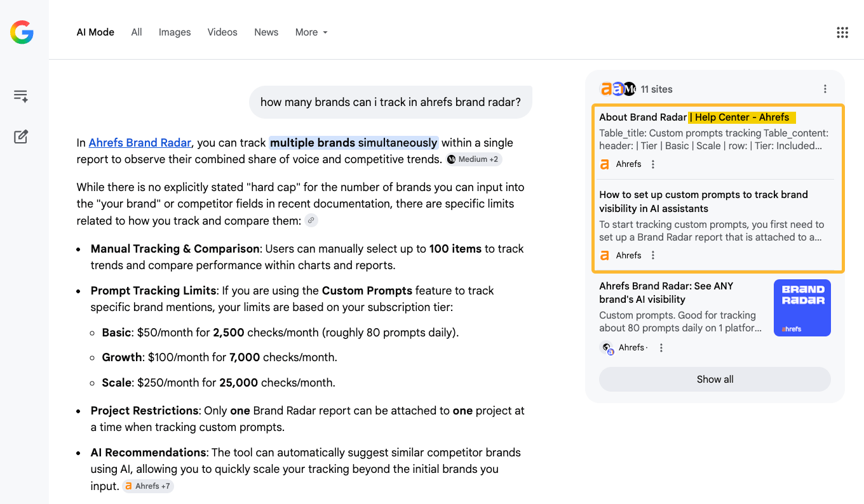Select the AI Mode tab
The height and width of the screenshot is (504, 864).
click(x=95, y=32)
